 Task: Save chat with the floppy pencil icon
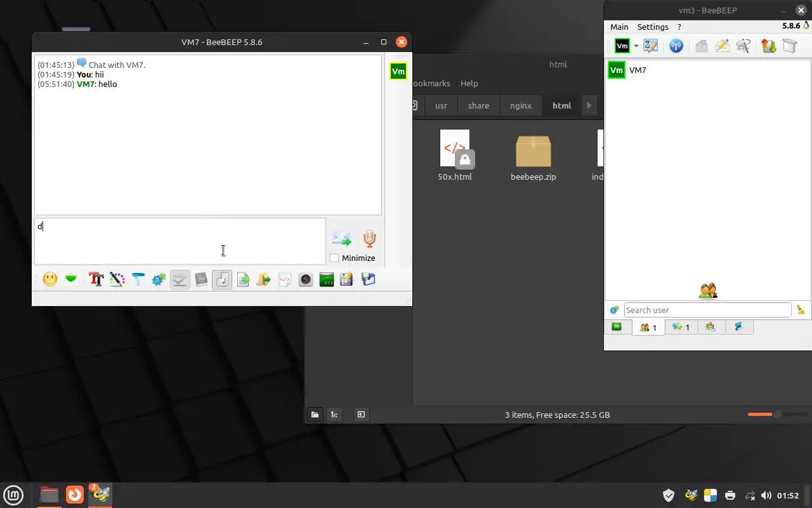[x=346, y=279]
